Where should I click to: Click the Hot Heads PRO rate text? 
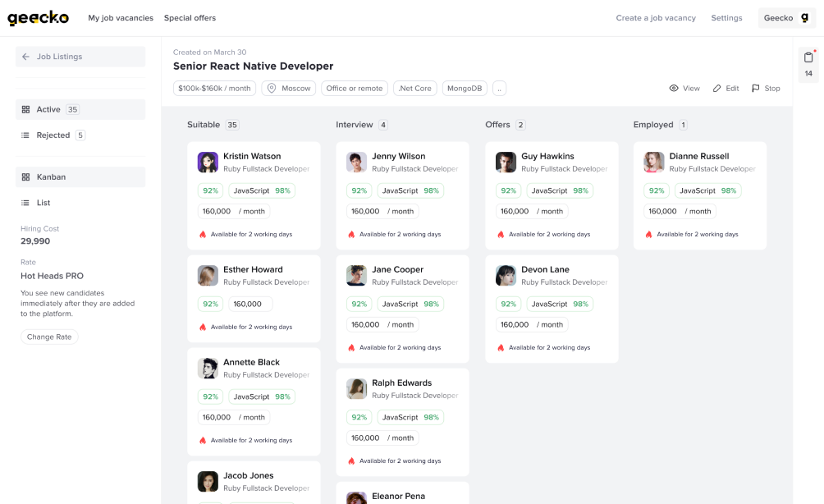coord(52,276)
